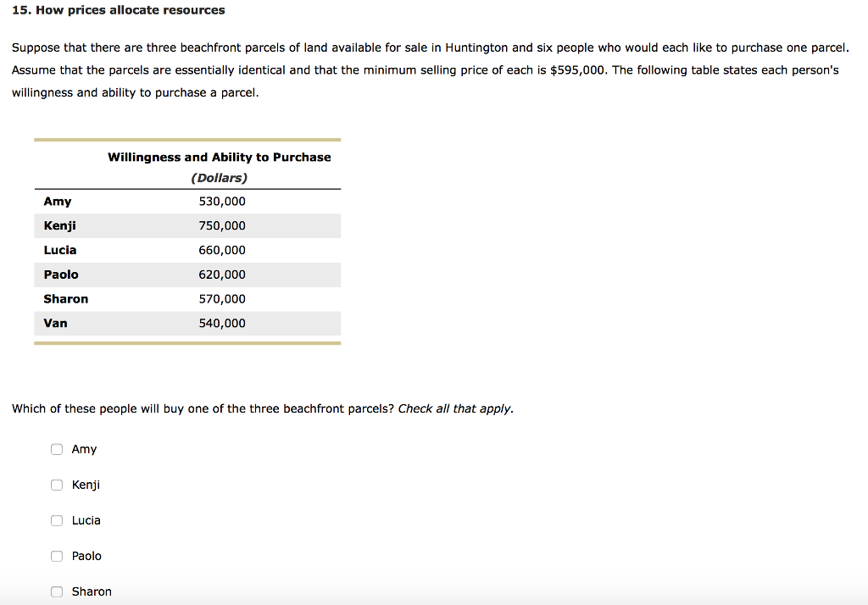Screen dimensions: 868x605
Task: Click Paolo's name in the table row
Action: (x=61, y=275)
